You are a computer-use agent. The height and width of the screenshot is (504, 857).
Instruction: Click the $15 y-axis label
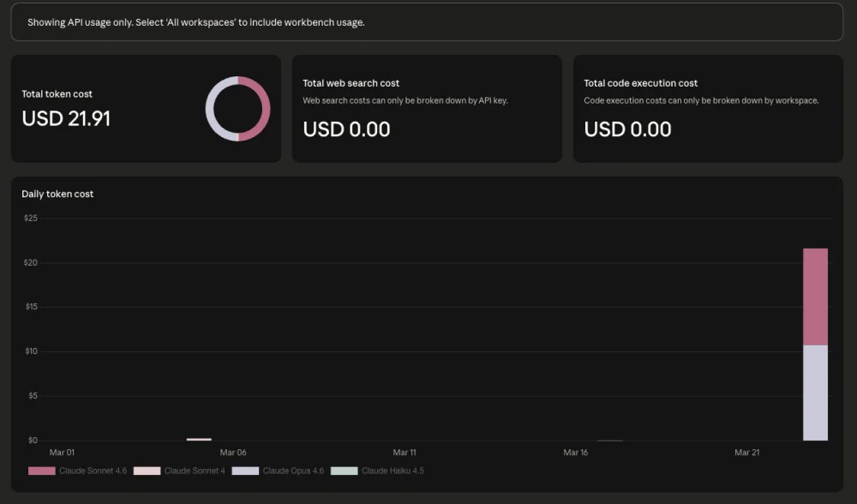(31, 307)
